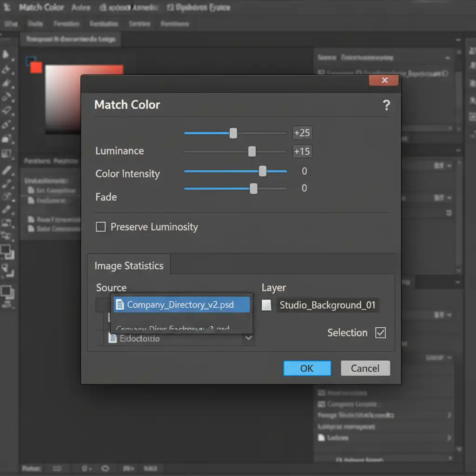The image size is (476, 476).
Task: Click the Luminance slider handle
Action: point(252,152)
